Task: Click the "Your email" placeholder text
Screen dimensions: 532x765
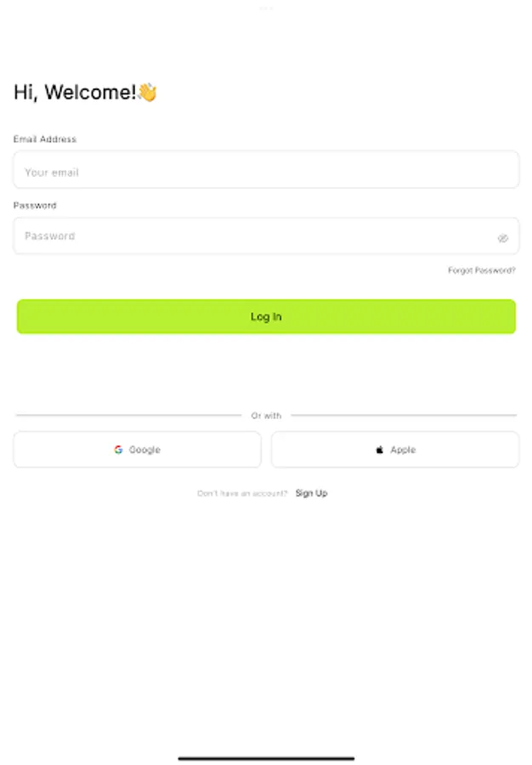Action: coord(52,172)
